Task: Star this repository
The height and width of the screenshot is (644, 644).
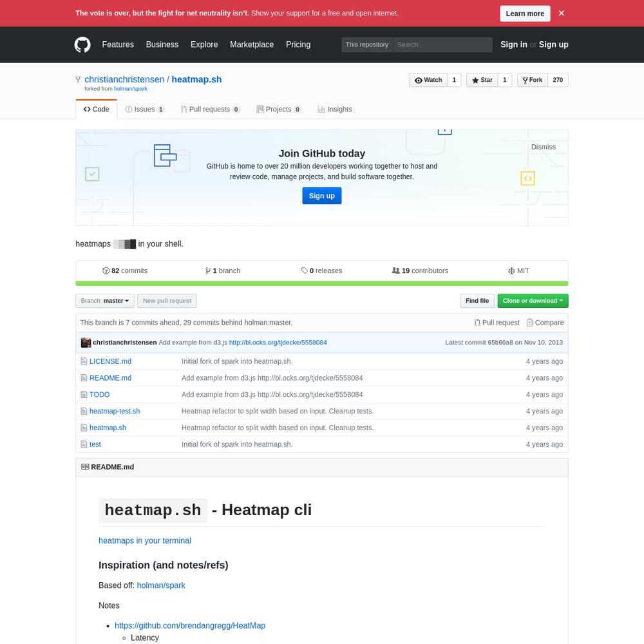Action: coord(482,80)
